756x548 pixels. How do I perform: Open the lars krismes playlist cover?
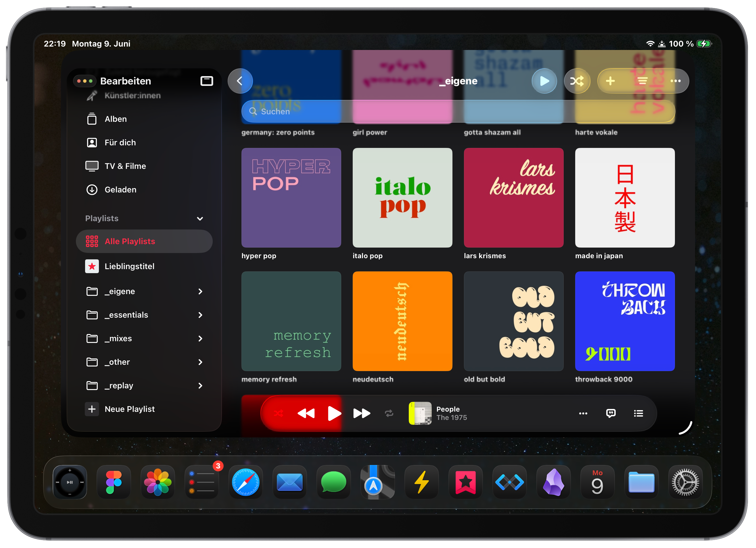tap(514, 198)
